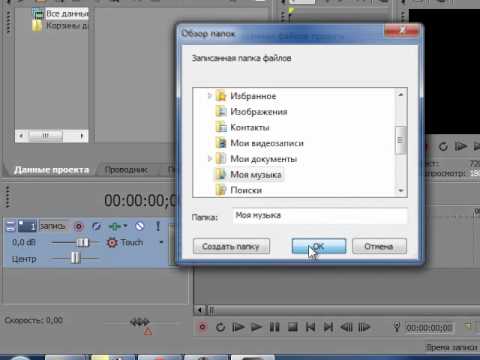Go to end of project
The width and height of the screenshot is (480, 360).
coord(329,327)
